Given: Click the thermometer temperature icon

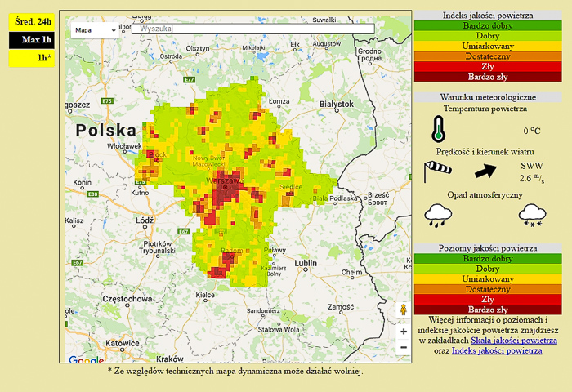Looking at the screenshot, I should [438, 129].
